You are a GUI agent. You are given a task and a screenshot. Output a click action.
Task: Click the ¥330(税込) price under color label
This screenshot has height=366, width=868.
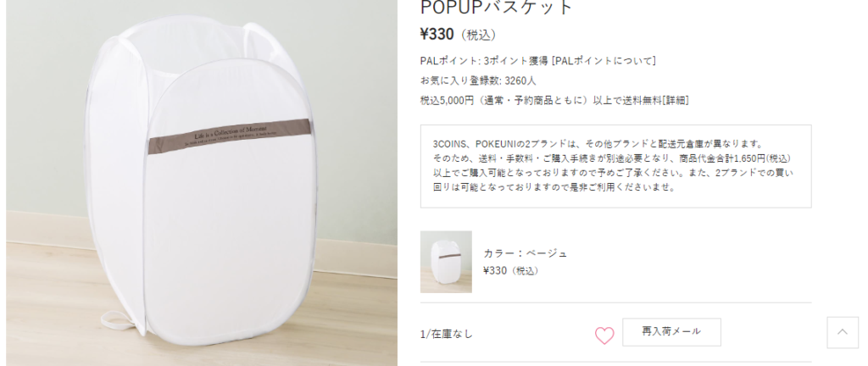point(511,271)
